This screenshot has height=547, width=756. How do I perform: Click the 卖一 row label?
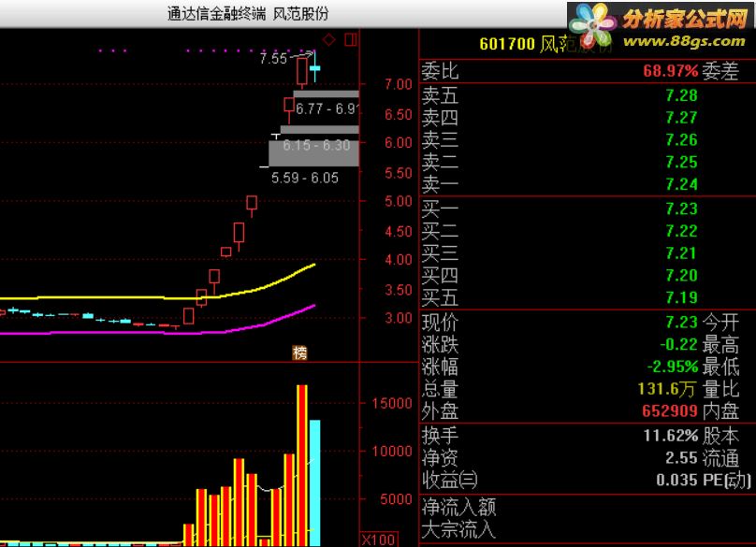pos(440,184)
